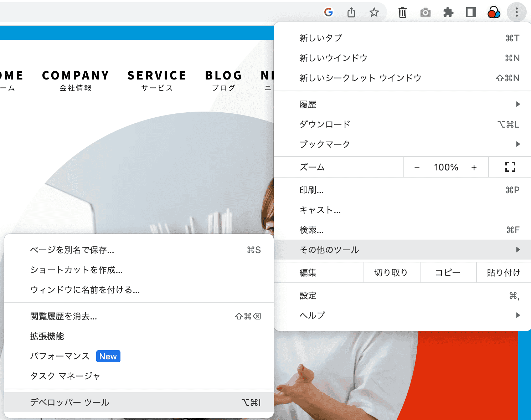Click the trash can extension icon
The width and height of the screenshot is (531, 420).
402,12
